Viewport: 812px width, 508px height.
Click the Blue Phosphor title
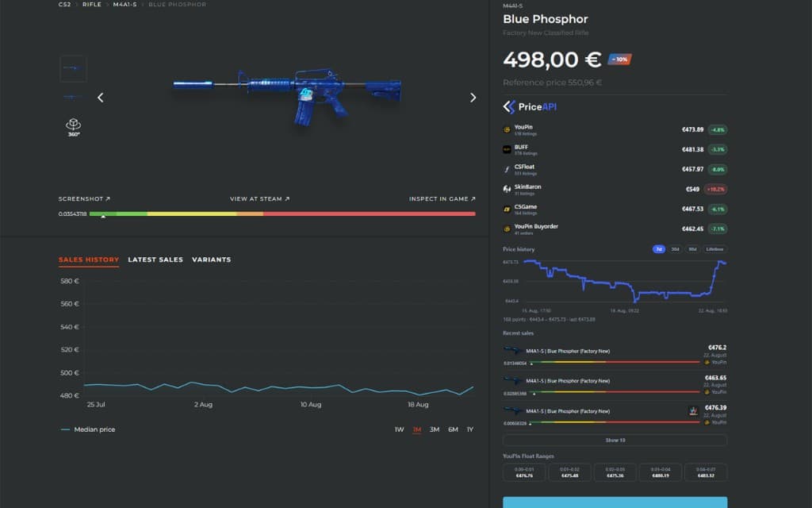coord(546,19)
